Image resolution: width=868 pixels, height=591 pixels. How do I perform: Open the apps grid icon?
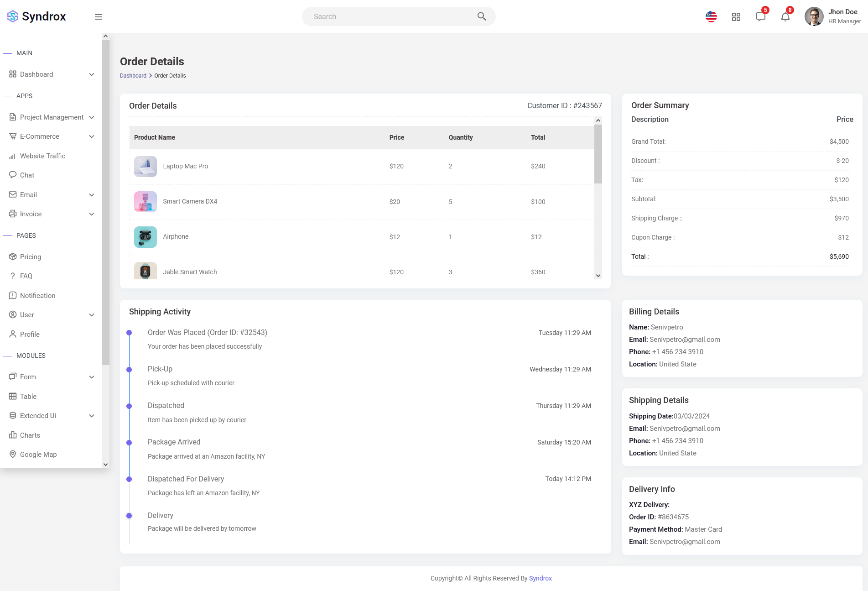point(736,17)
